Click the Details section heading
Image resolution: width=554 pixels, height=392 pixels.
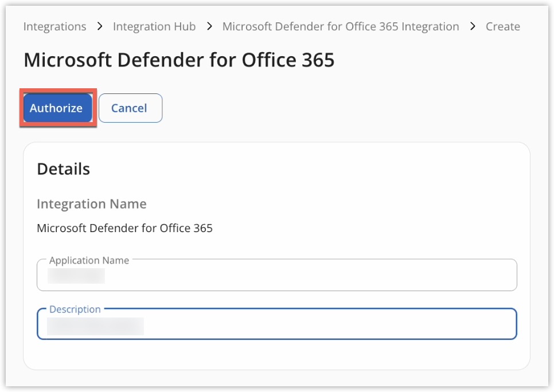[x=63, y=168]
